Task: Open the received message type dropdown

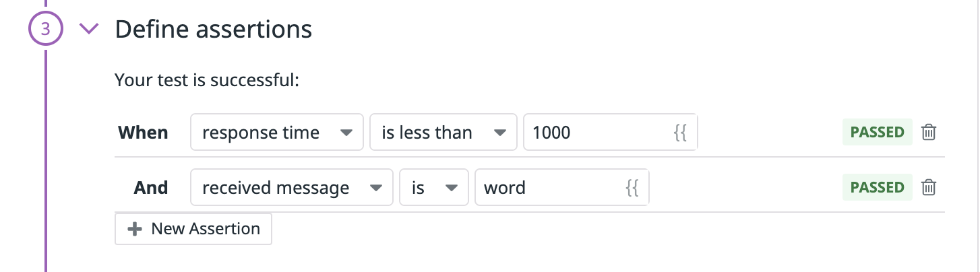Action: pyautogui.click(x=292, y=188)
